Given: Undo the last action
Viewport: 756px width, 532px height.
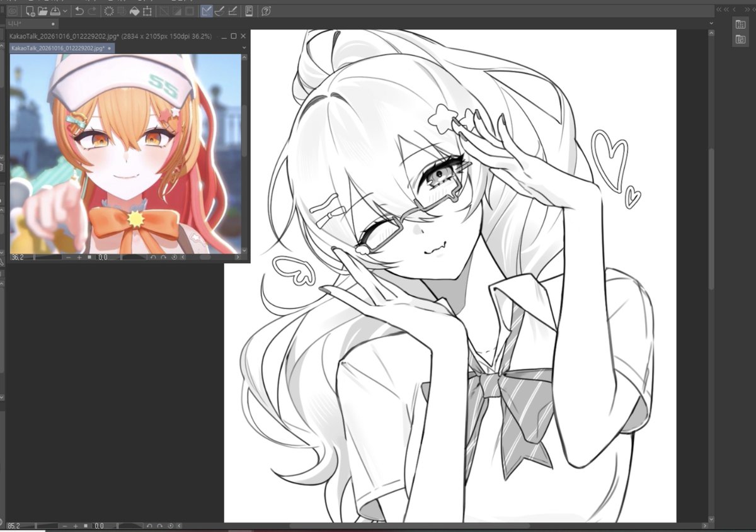Looking at the screenshot, I should (79, 11).
